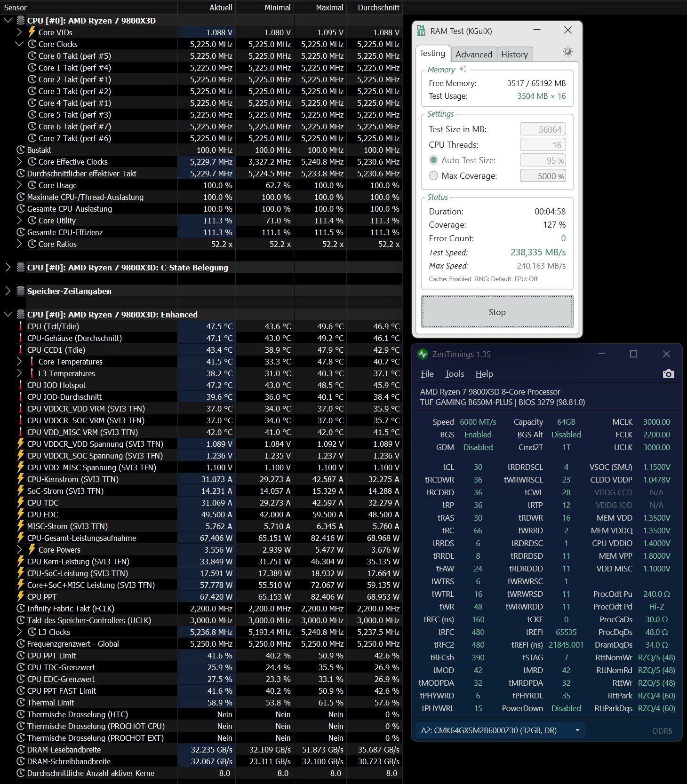
Task: Expand the Speicher-Zeitangaben group
Action: pyautogui.click(x=8, y=291)
